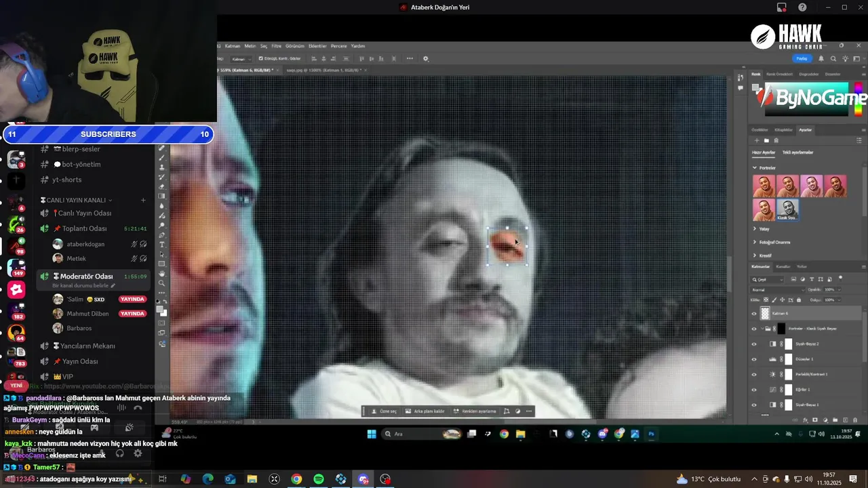
Task: Toggle Discord headphones deafen icon
Action: [x=119, y=453]
